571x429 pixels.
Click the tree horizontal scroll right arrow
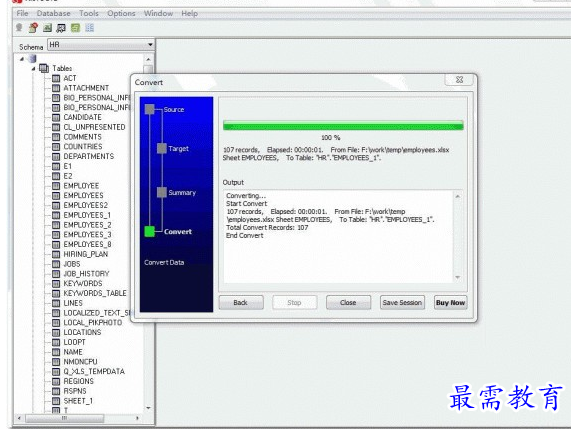point(137,418)
